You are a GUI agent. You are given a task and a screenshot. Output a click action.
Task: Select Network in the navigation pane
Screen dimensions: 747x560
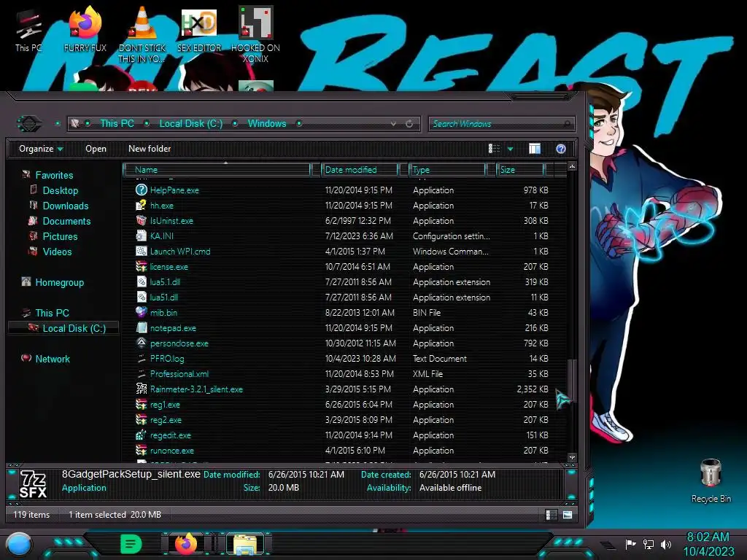(x=53, y=359)
